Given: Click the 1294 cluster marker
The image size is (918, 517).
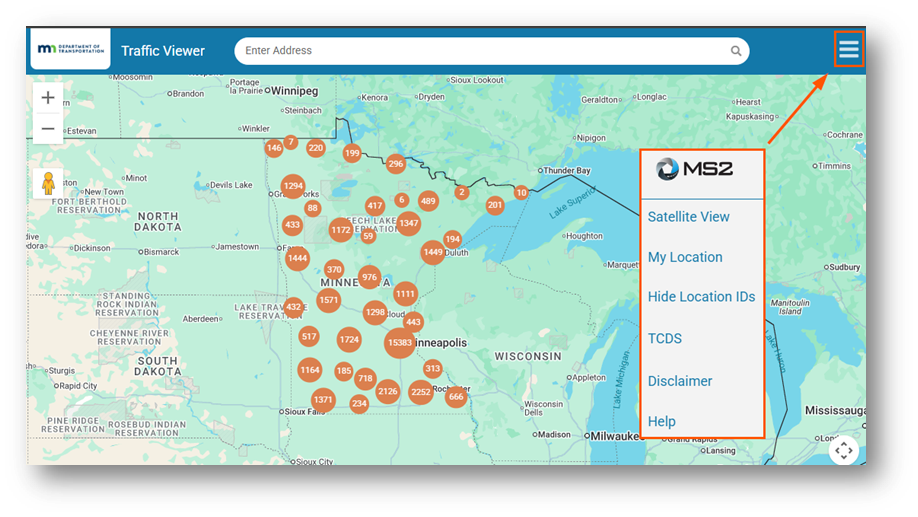Looking at the screenshot, I should tap(293, 186).
